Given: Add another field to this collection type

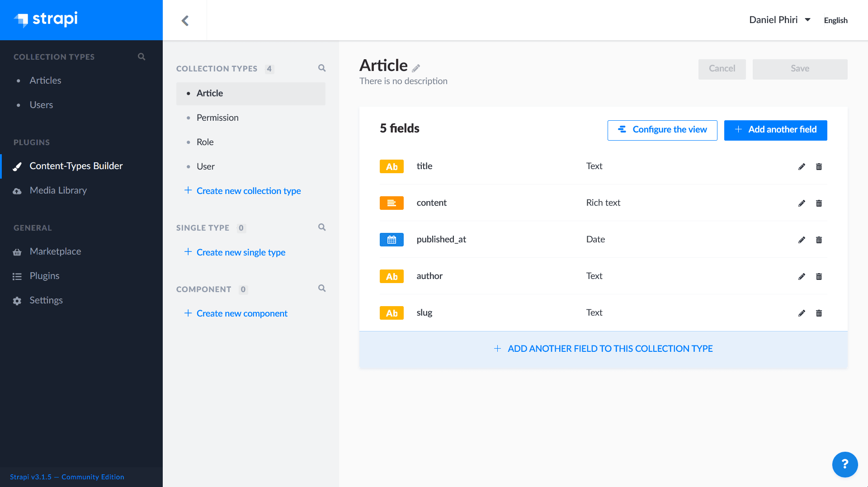Looking at the screenshot, I should click(x=604, y=349).
